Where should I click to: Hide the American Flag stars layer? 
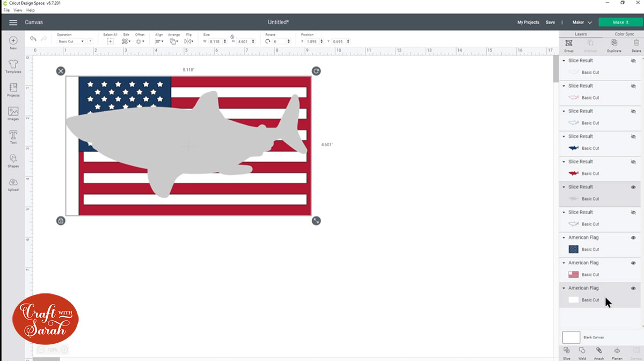[633, 237]
